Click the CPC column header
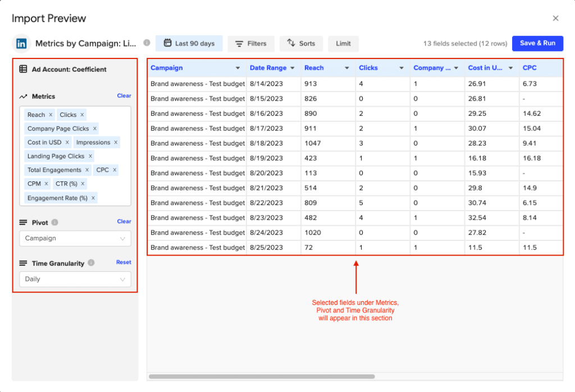Screen dimensions: 575x392 (541, 68)
